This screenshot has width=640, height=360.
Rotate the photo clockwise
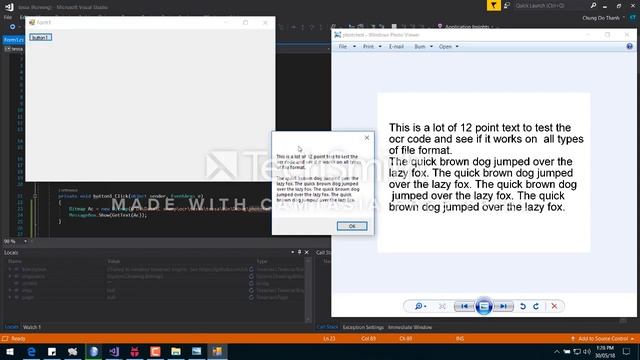[536, 306]
